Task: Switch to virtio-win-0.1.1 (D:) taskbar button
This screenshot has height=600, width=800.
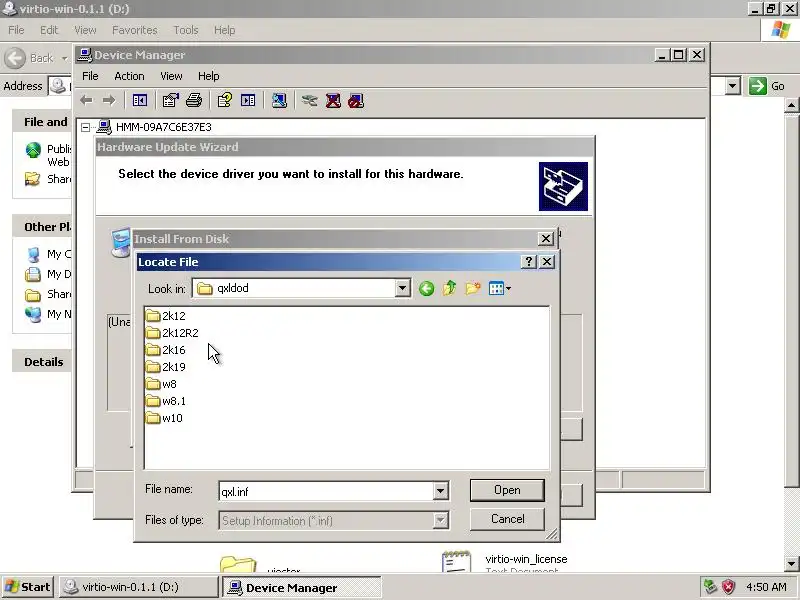Action: pos(138,587)
